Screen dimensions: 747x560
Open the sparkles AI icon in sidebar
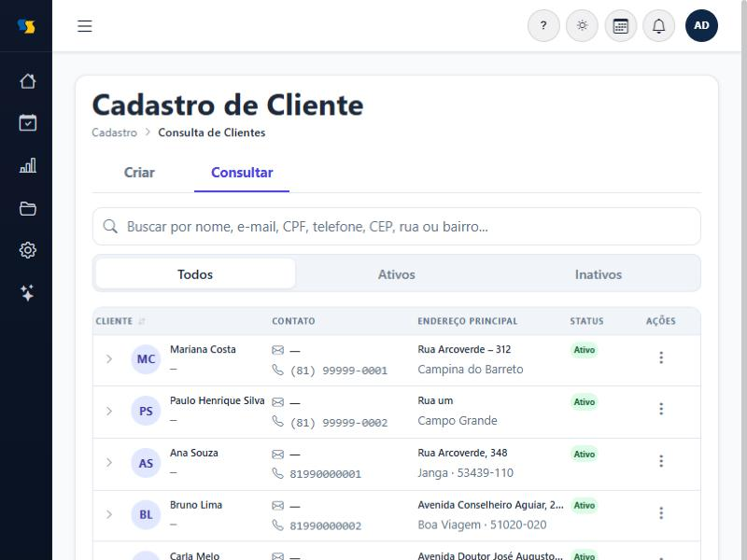(x=28, y=292)
